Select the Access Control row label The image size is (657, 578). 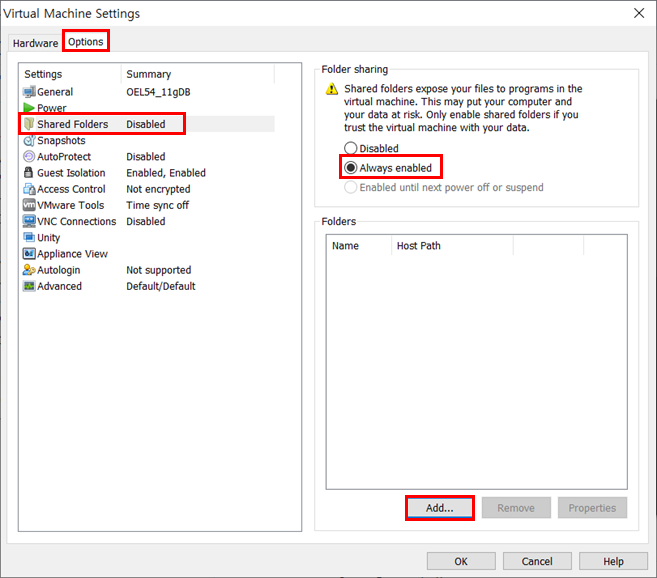pyautogui.click(x=71, y=189)
